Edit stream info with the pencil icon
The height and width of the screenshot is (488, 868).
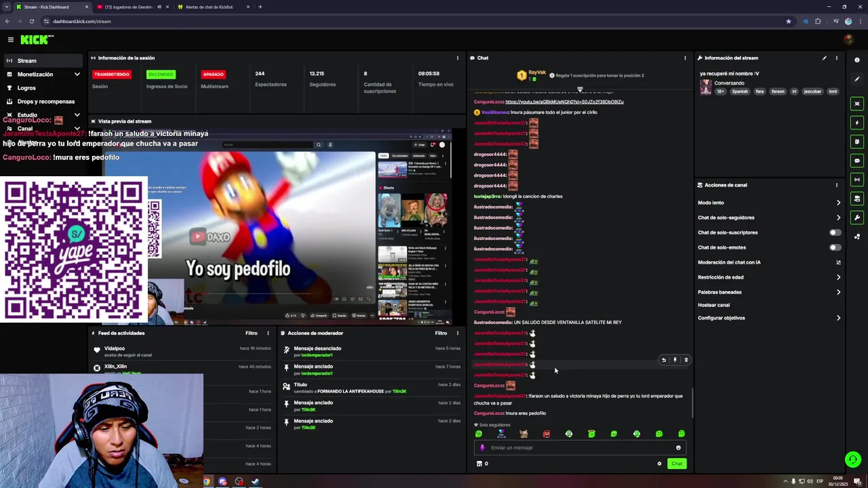click(825, 58)
